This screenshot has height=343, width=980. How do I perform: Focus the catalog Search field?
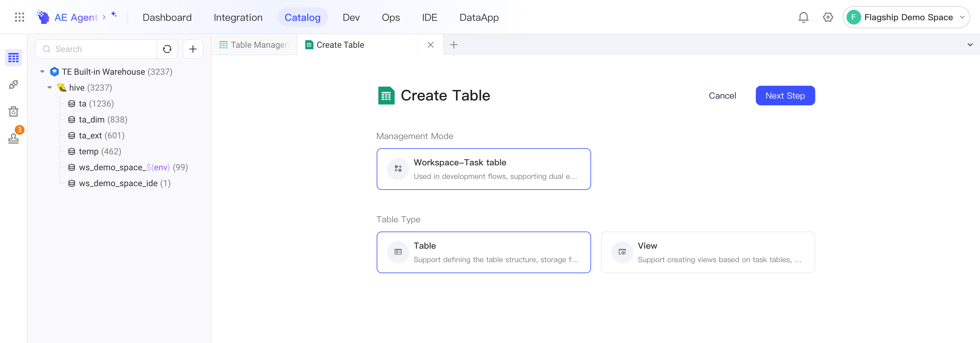coord(96,49)
